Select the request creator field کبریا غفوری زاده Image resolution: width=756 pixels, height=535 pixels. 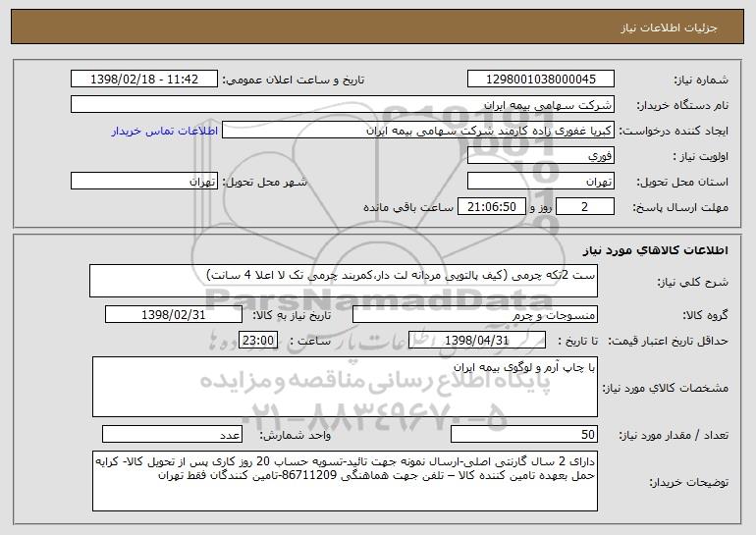tap(418, 131)
